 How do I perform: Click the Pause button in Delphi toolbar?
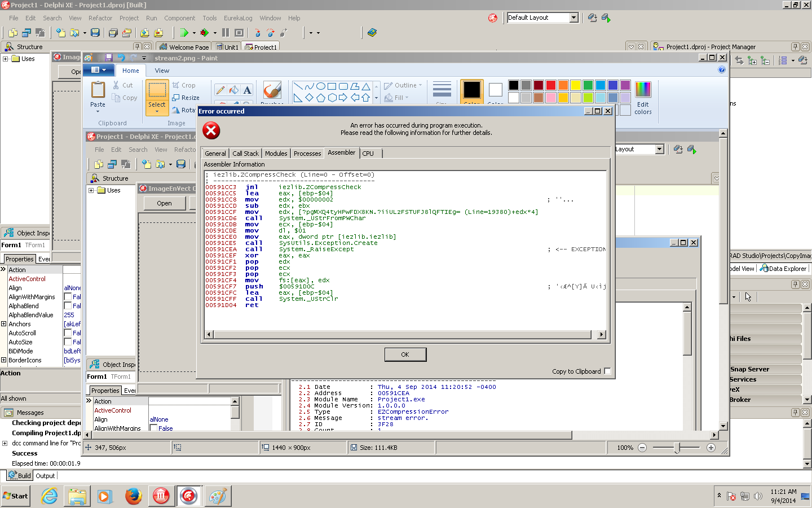(x=226, y=33)
